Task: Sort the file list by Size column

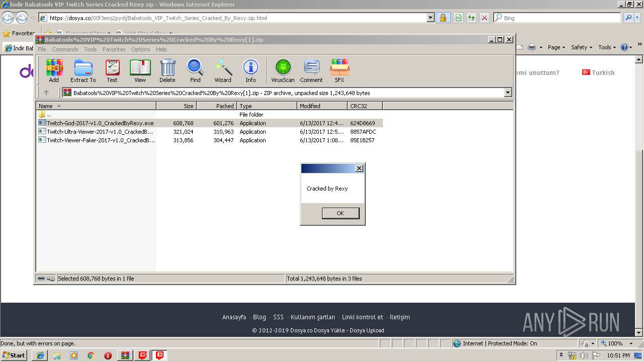Action: pyautogui.click(x=176, y=106)
